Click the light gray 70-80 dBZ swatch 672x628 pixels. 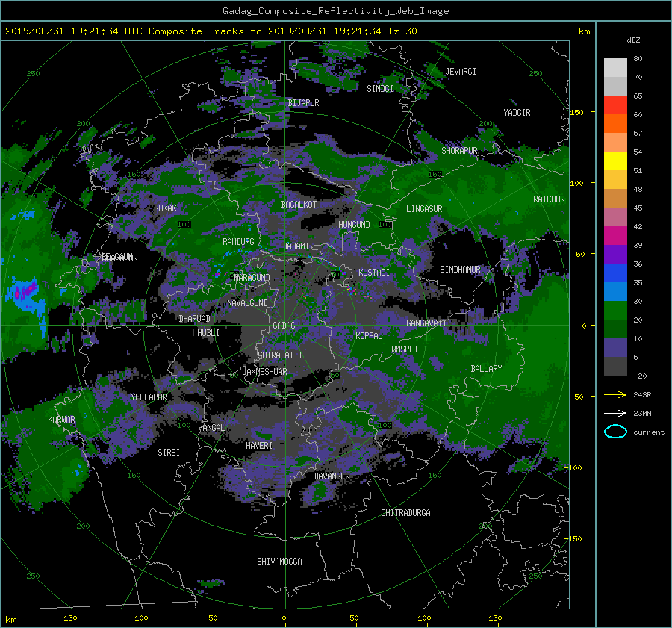615,68
